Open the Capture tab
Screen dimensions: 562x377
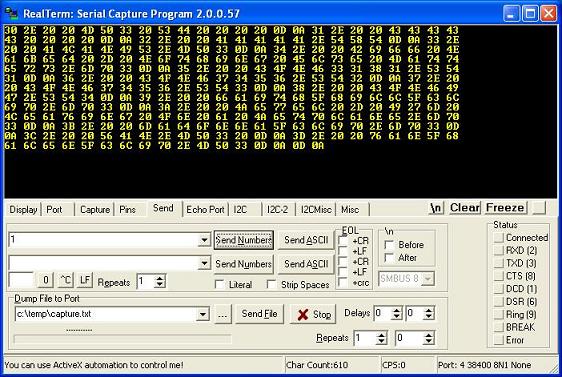[x=95, y=210]
